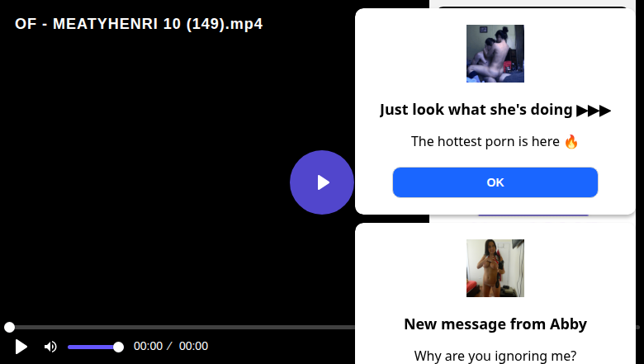Viewport: 644px width, 364px height.
Task: Click the purple button behind the notification
Action: [533, 216]
